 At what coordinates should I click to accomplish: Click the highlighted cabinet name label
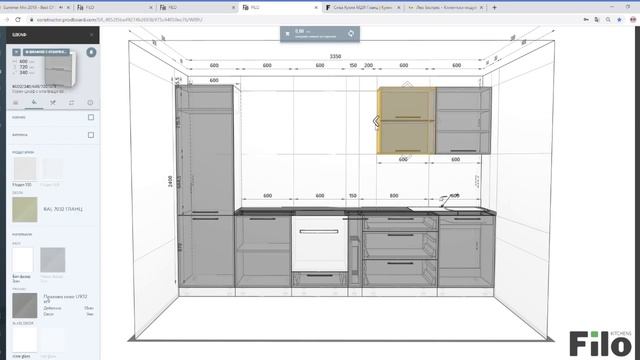[x=46, y=52]
